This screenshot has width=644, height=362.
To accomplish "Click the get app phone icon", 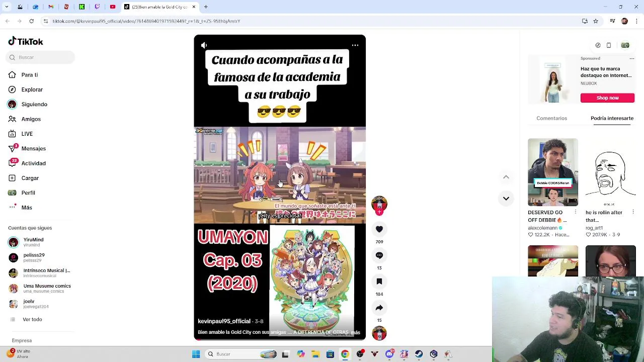I will [x=609, y=45].
